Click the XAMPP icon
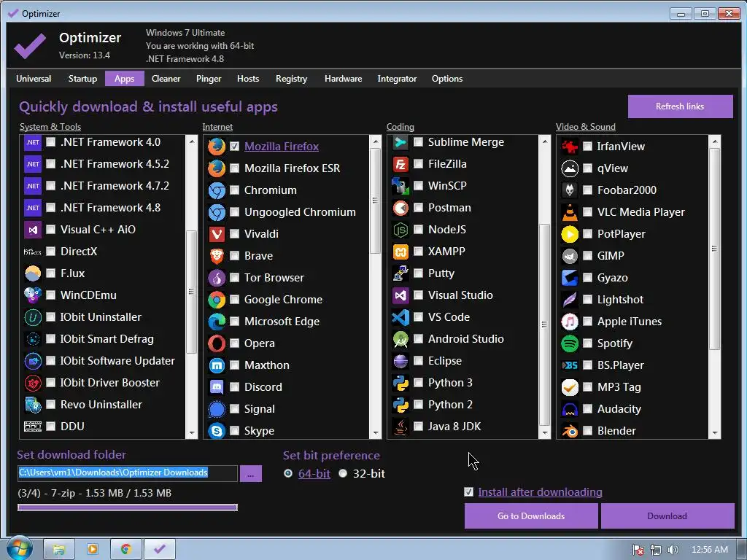747x560 pixels. (400, 252)
